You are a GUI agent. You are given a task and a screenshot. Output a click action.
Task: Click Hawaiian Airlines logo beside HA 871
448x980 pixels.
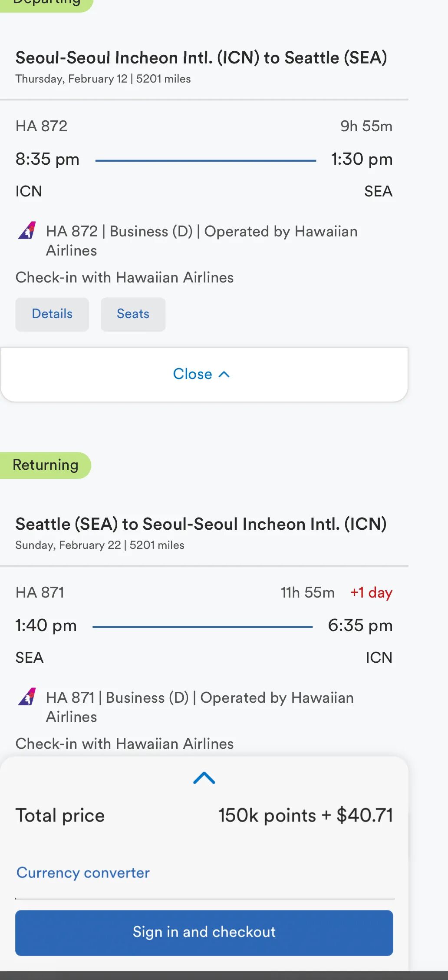tap(27, 697)
